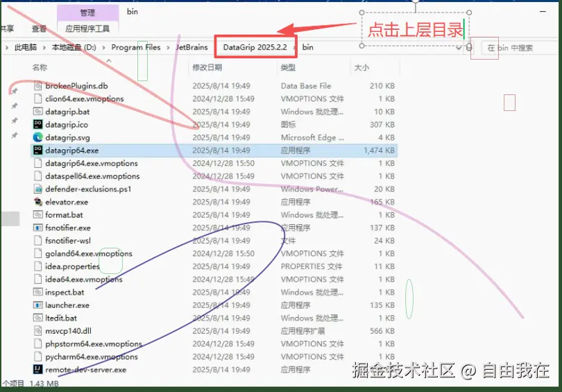Open the 应用程序工具 tab

pos(87,28)
